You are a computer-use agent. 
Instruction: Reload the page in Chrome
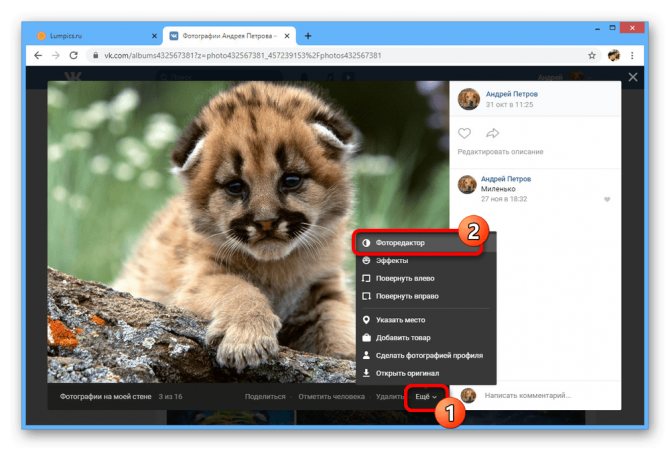point(73,56)
